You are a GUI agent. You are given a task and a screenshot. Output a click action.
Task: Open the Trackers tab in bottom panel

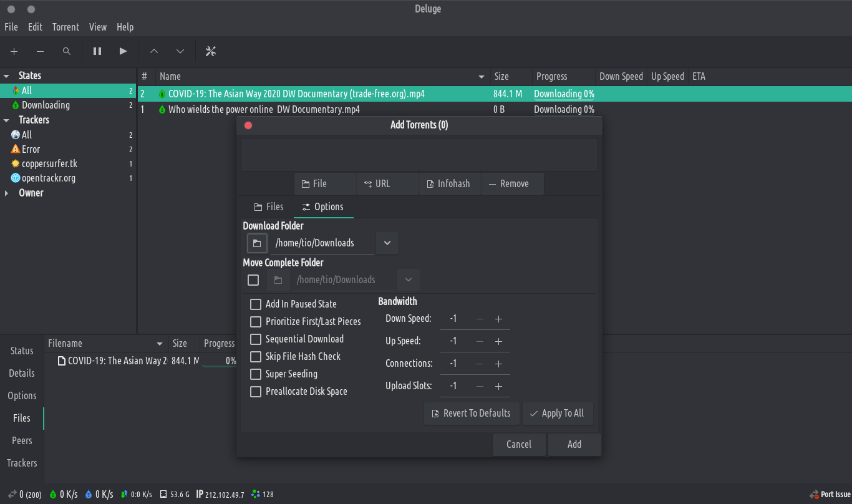tap(22, 463)
